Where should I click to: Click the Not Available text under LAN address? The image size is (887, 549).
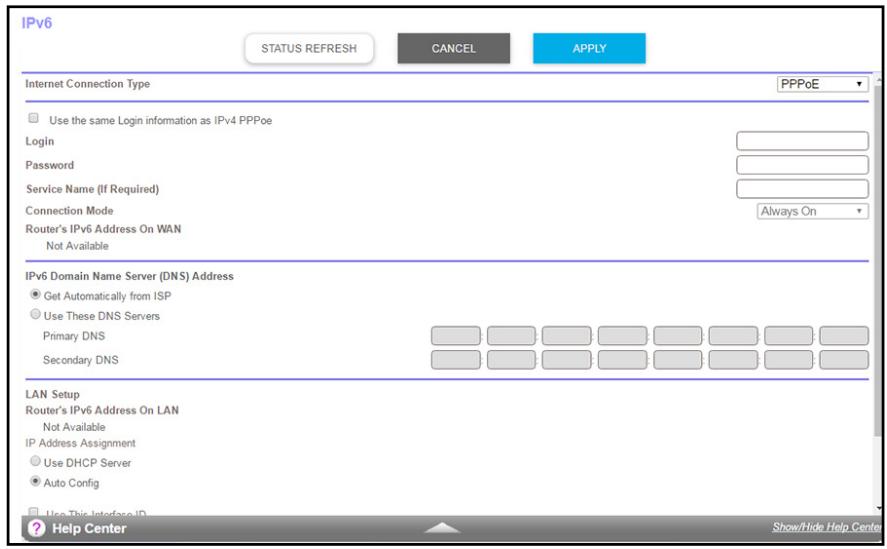point(74,427)
